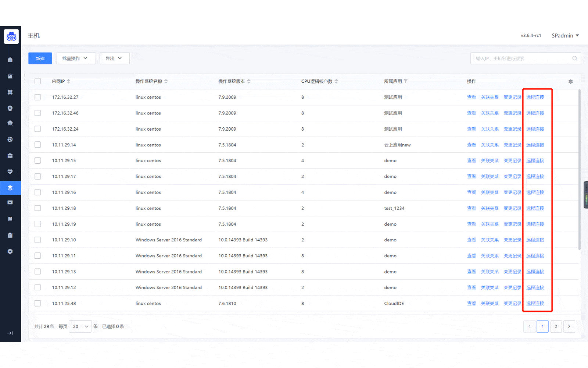Click 变更记录 for host 172.16.32.24
Viewport: 588px width, 368px height.
pyautogui.click(x=512, y=129)
